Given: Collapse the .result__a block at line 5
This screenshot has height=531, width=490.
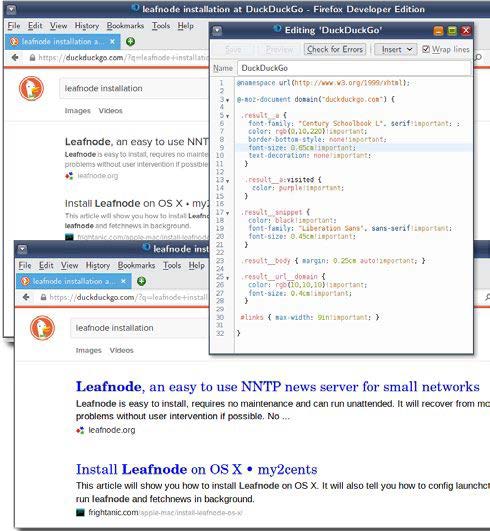Looking at the screenshot, I should pos(228,116).
